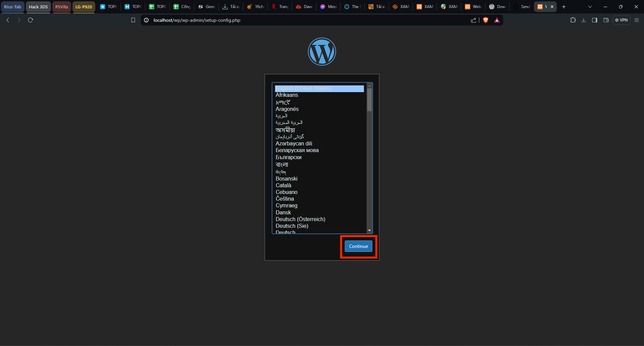644x346 pixels.
Task: Switch to TOPC tab with cyan icon
Action: tap(108, 7)
